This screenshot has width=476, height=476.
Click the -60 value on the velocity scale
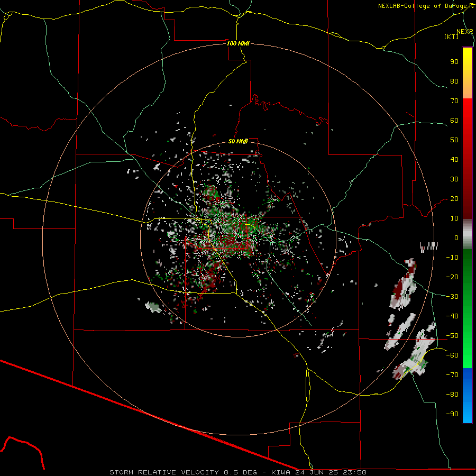[x=452, y=355]
